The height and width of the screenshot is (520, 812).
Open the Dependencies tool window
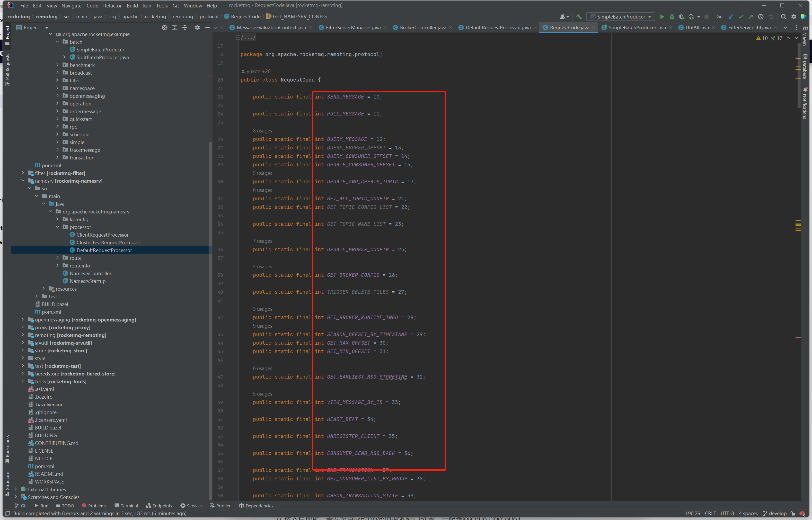tap(256, 506)
